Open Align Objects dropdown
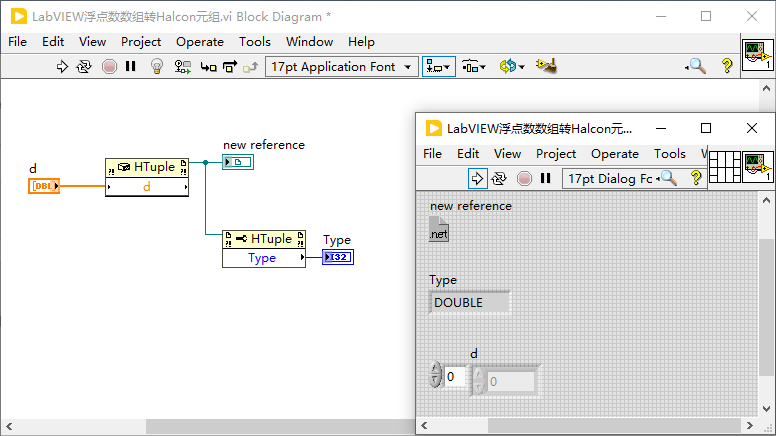Screen dimensions: 776x436 tap(438, 66)
